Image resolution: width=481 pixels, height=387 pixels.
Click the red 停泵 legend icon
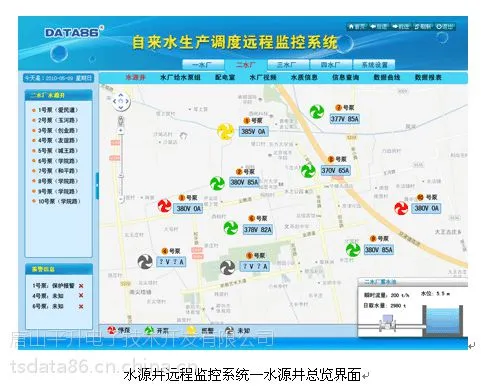click(111, 331)
